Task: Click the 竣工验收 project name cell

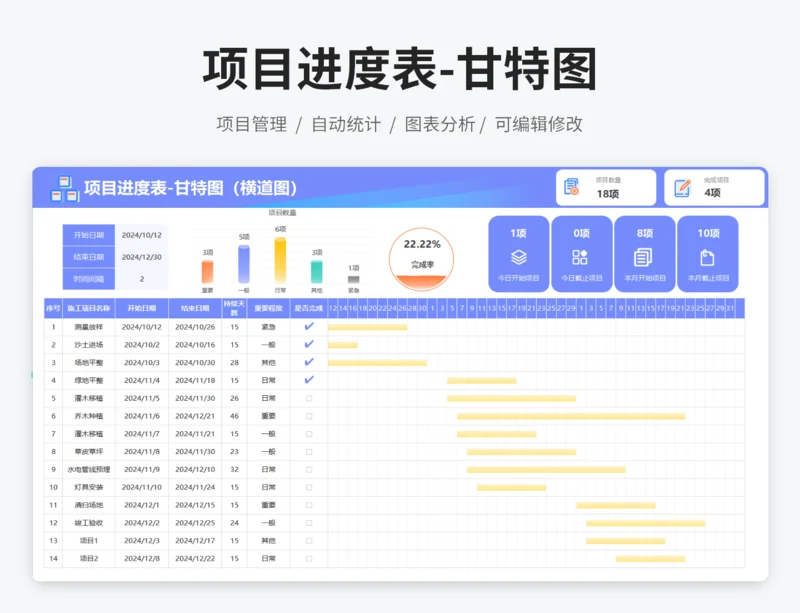Action: (x=89, y=523)
